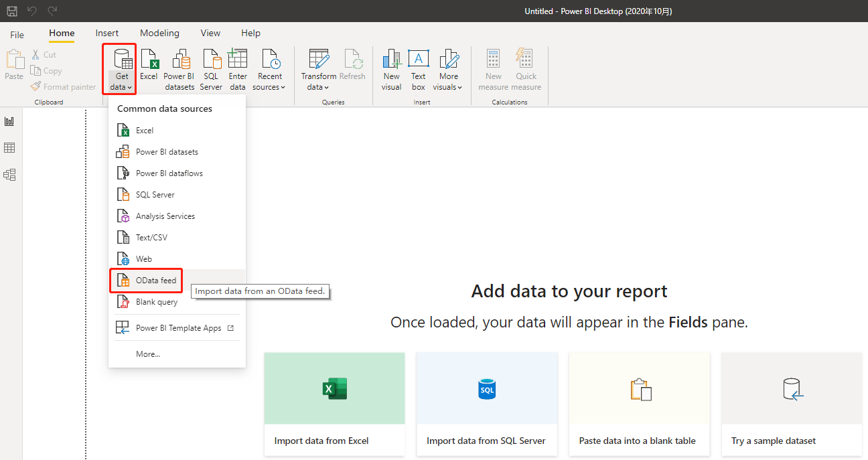Expand More visuals dropdown
This screenshot has width=868, height=460.
pyautogui.click(x=448, y=70)
